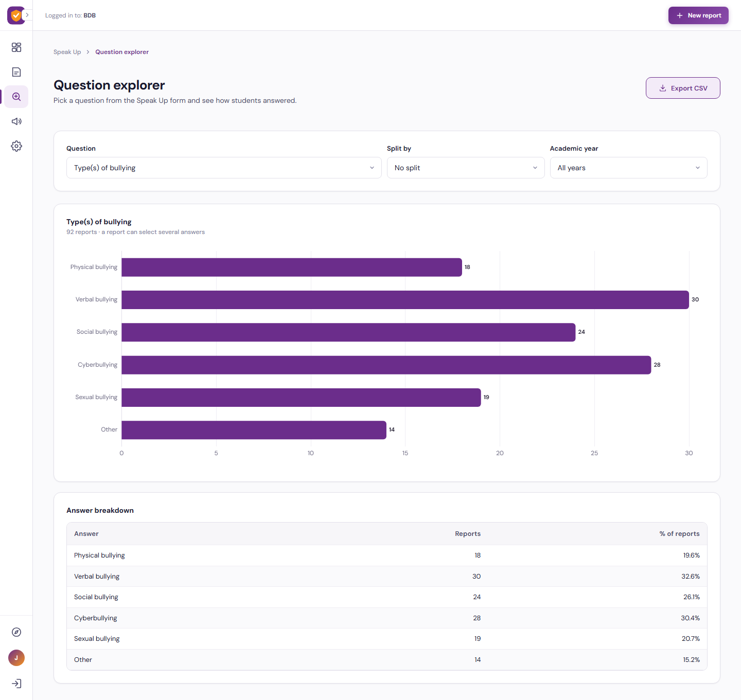Click the Export CSV button

[683, 88]
